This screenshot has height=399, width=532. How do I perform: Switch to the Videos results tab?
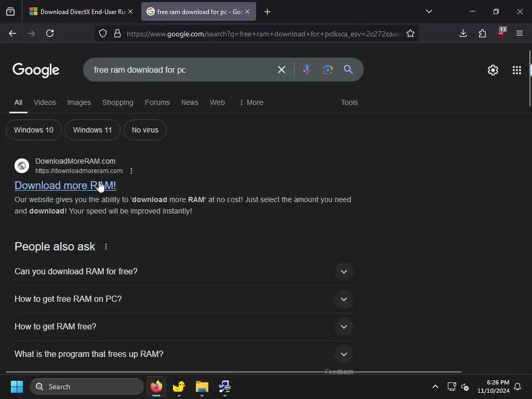click(45, 102)
